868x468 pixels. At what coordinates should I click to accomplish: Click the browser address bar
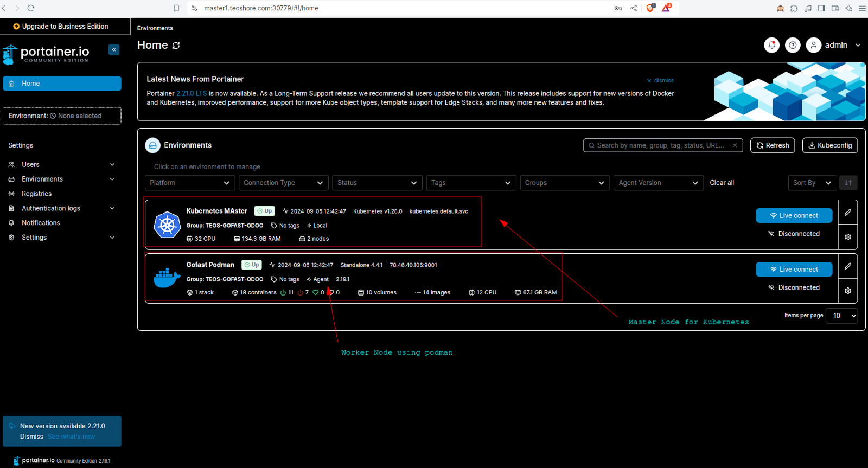click(x=401, y=8)
